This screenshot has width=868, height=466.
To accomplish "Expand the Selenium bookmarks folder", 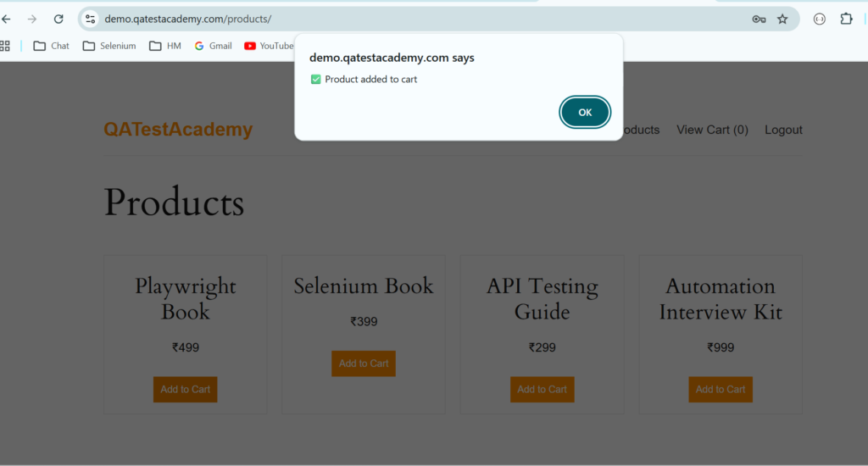I will (x=108, y=46).
